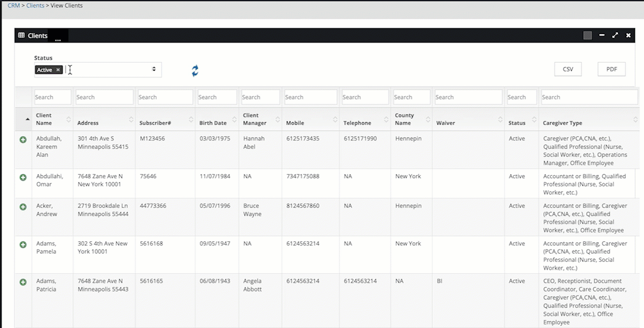Focus the County Name search field
The width and height of the screenshot is (644, 328).
click(412, 97)
